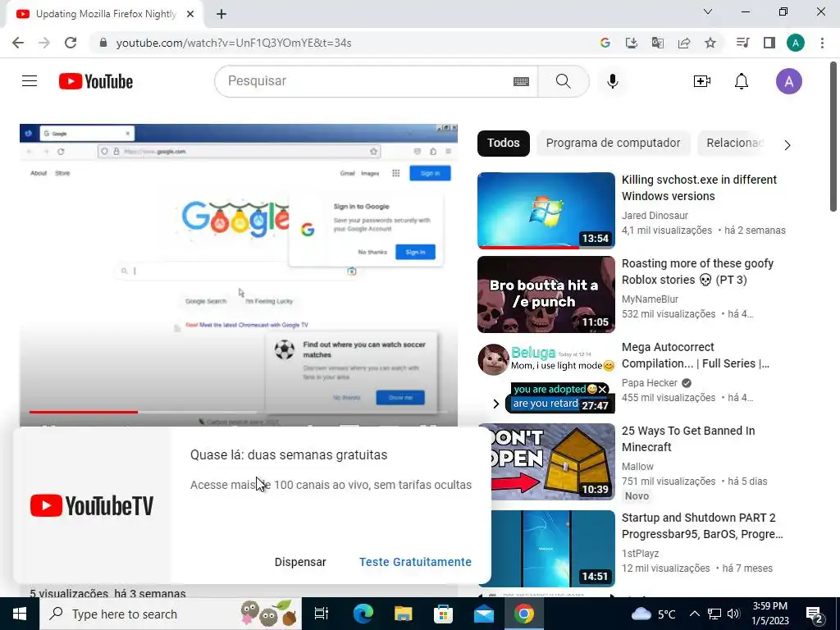
Task: Open a new tab with the plus
Action: pyautogui.click(x=221, y=15)
